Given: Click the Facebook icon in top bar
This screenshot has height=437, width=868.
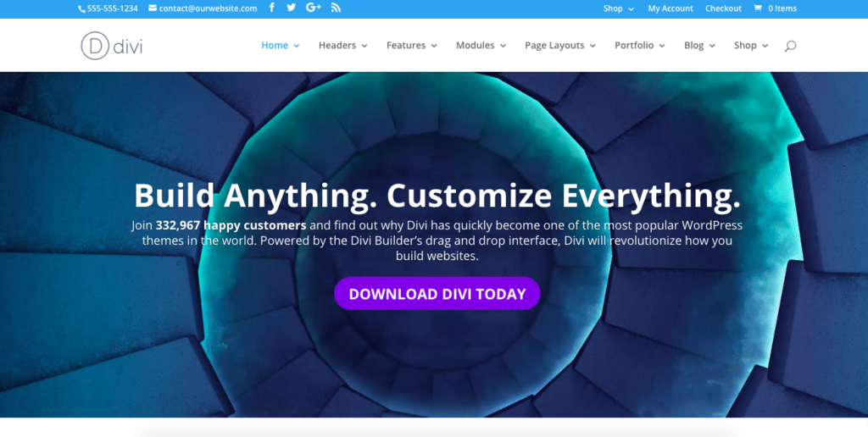Looking at the screenshot, I should tap(272, 8).
